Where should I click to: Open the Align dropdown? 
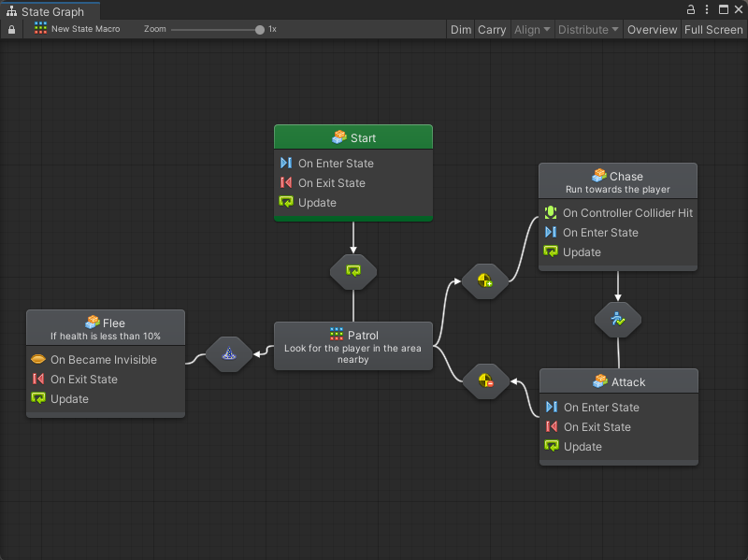tap(532, 30)
